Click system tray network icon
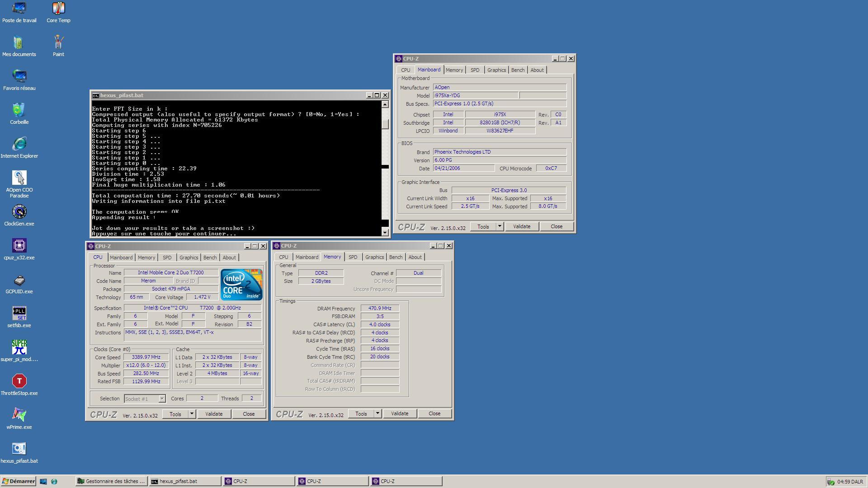Image resolution: width=868 pixels, height=488 pixels. click(x=831, y=482)
